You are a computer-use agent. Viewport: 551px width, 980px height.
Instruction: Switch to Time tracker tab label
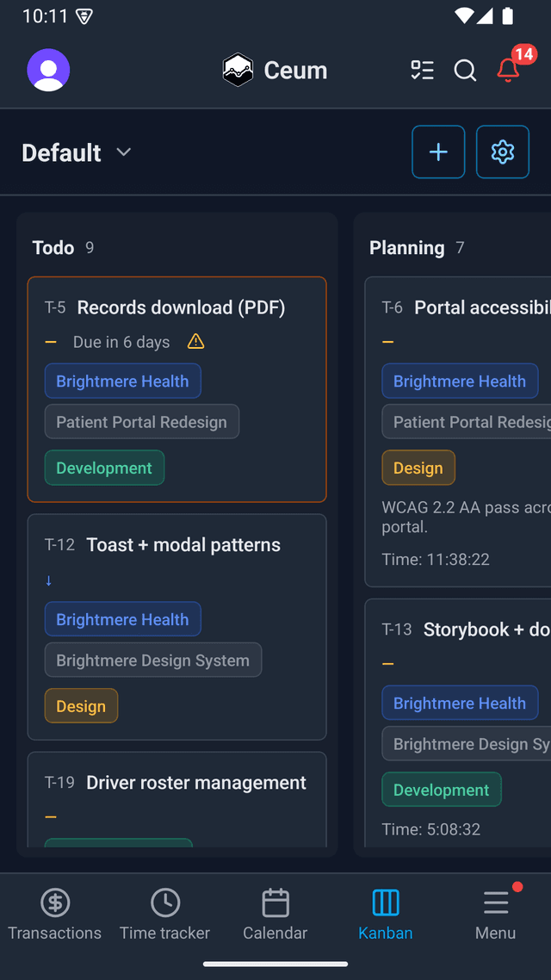165,933
